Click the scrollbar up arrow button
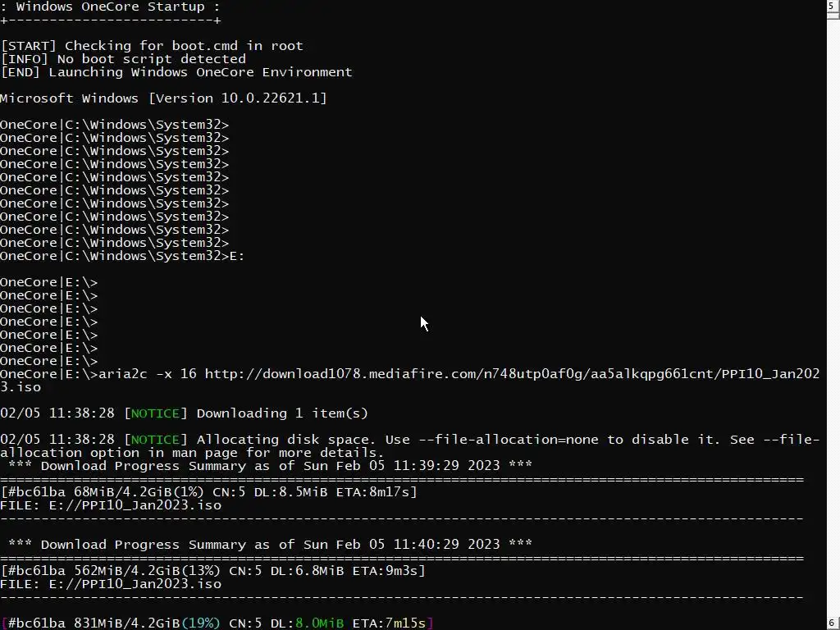Viewport: 840px width, 630px height. click(832, 7)
